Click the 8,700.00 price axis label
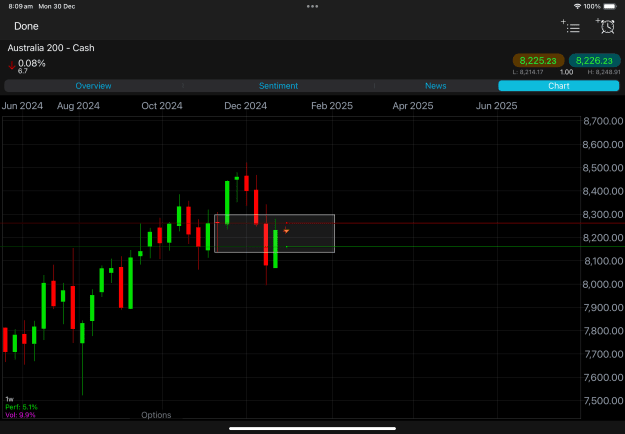This screenshot has height=434, width=625. [x=603, y=121]
